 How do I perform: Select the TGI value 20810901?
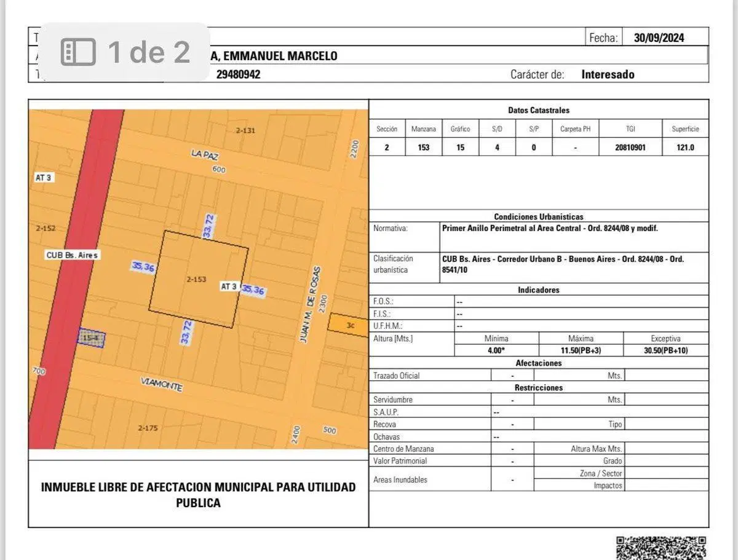(631, 148)
